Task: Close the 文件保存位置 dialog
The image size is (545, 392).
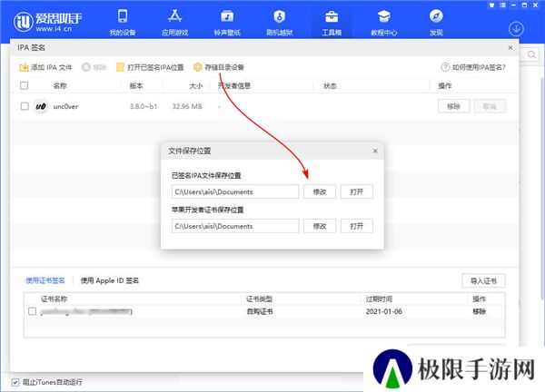Action: coord(375,151)
